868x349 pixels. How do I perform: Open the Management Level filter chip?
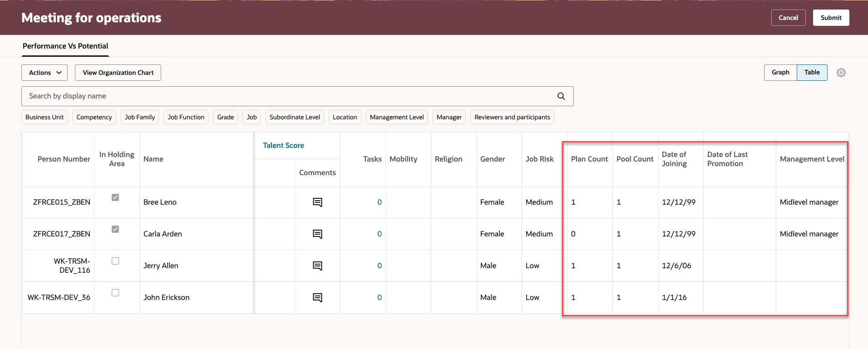coord(396,117)
